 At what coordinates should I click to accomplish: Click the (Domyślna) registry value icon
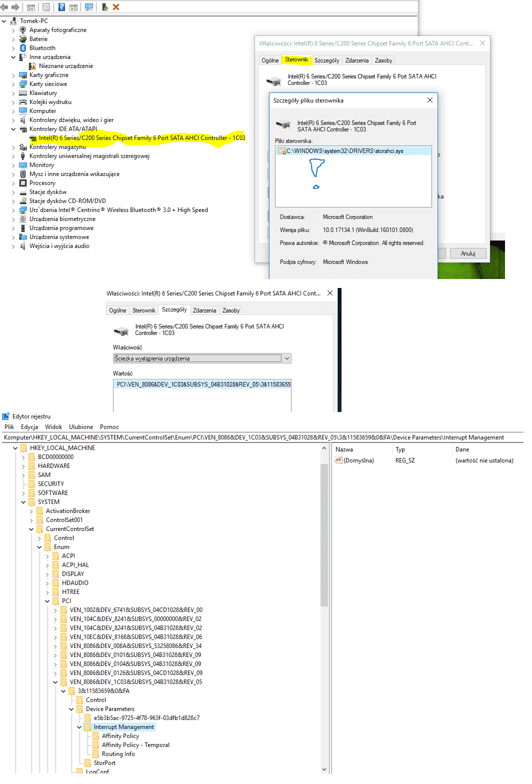click(338, 460)
